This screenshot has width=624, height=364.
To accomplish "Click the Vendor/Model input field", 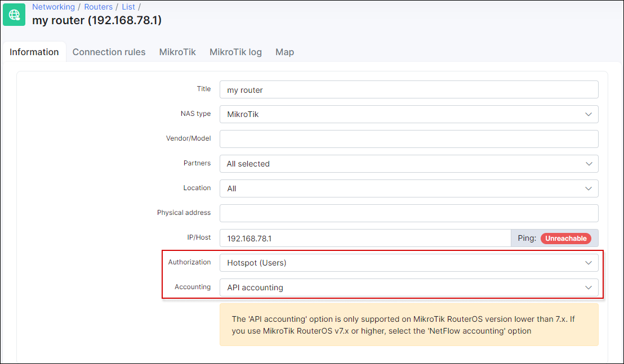I will [x=408, y=139].
